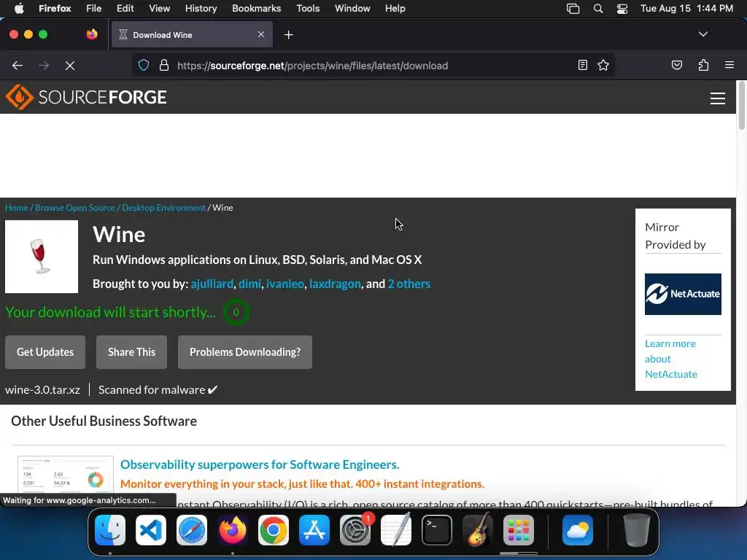Open Spotlight search in menu bar
The height and width of the screenshot is (560, 747).
point(598,8)
